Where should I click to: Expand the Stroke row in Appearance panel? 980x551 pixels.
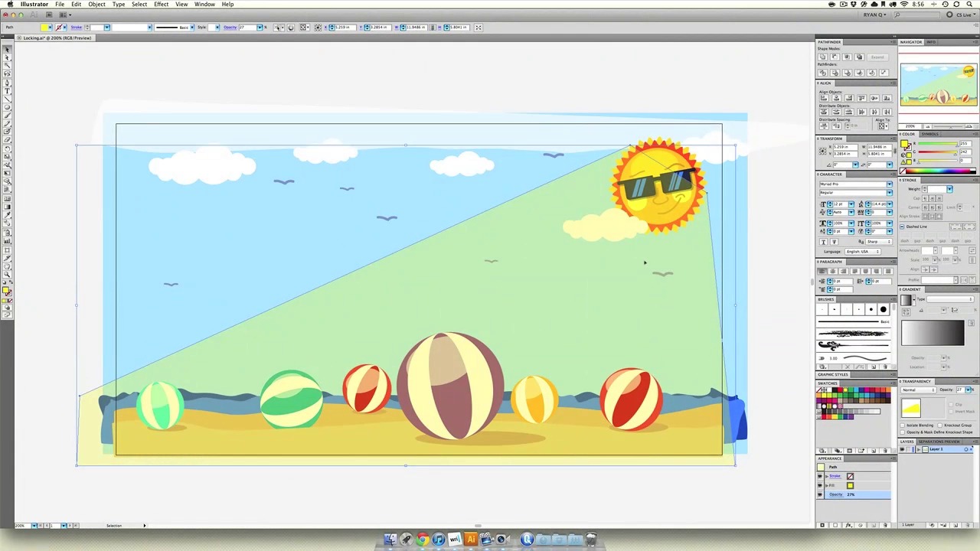(827, 476)
